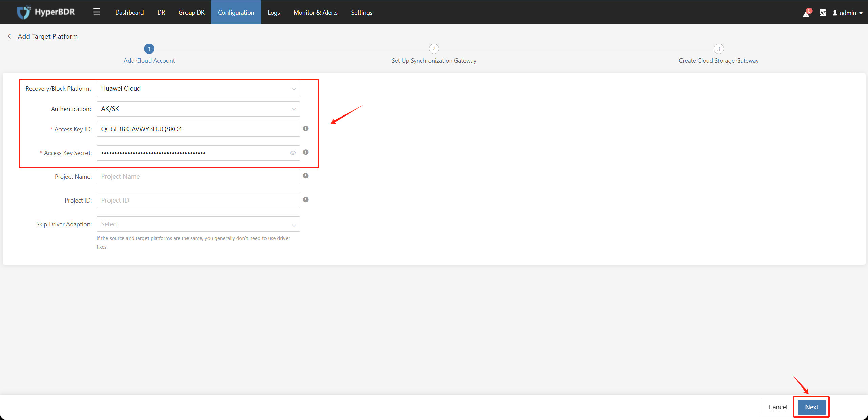Click the Next button
This screenshot has width=868, height=420.
pos(811,407)
